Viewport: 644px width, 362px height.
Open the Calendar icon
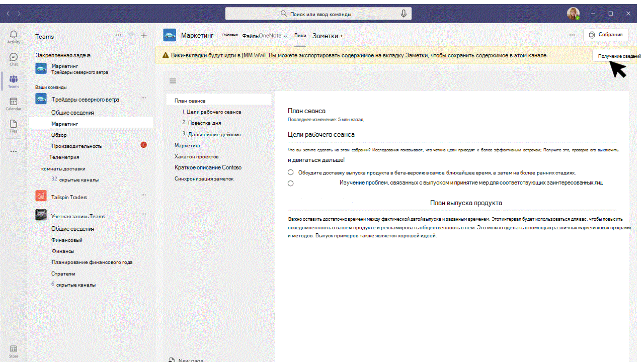(14, 104)
